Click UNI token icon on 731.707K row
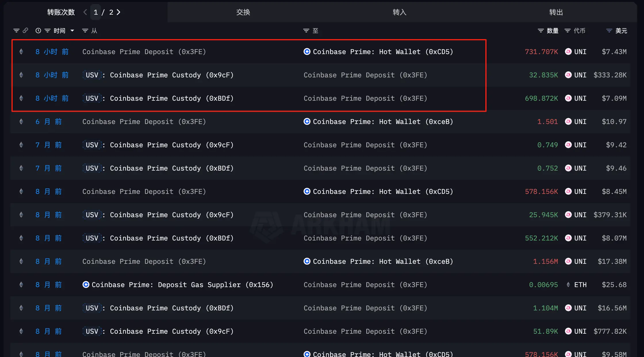The image size is (644, 357). [x=568, y=52]
